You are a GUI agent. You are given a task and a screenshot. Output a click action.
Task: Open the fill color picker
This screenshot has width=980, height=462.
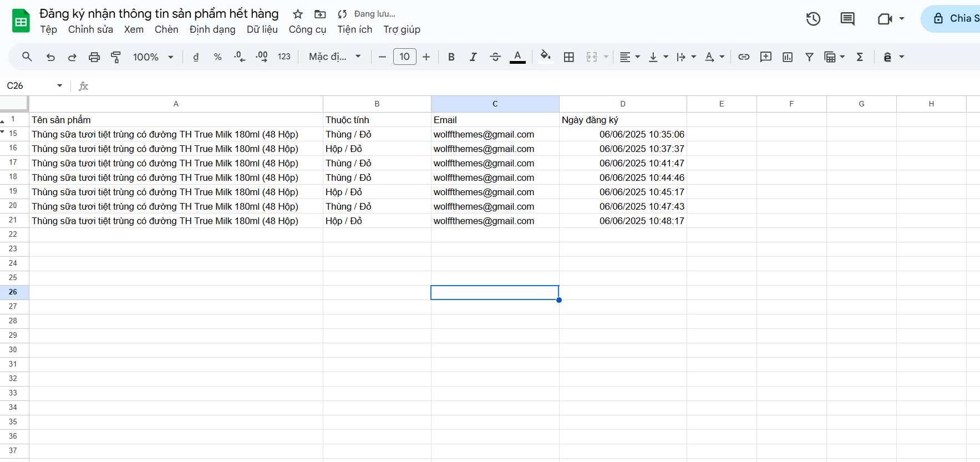pyautogui.click(x=546, y=57)
